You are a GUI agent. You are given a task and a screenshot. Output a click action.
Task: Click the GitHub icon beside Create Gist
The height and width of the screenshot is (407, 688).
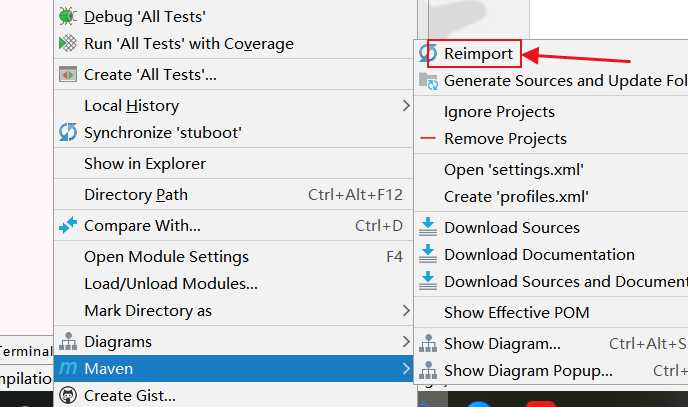(68, 395)
